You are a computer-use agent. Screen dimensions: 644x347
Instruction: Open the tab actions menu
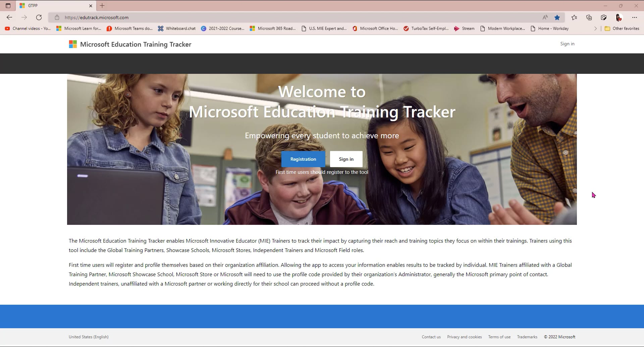click(x=8, y=6)
